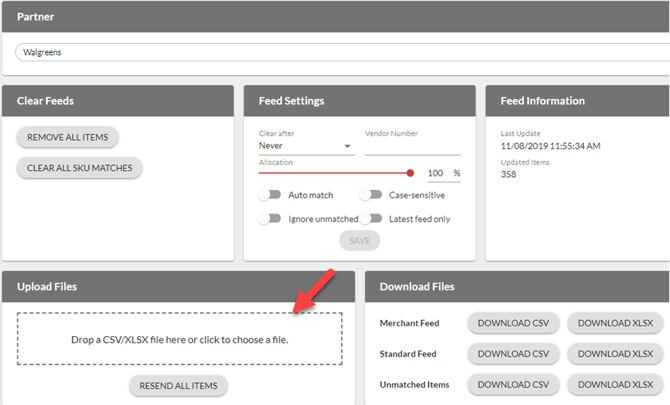Click the Vendor Number field
The image size is (670, 405).
(412, 146)
